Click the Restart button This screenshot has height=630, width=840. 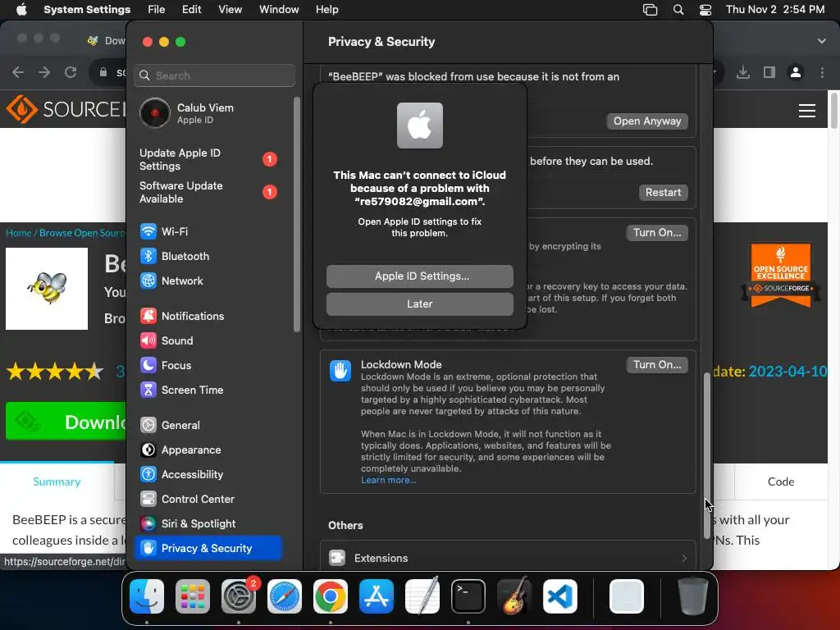tap(663, 192)
